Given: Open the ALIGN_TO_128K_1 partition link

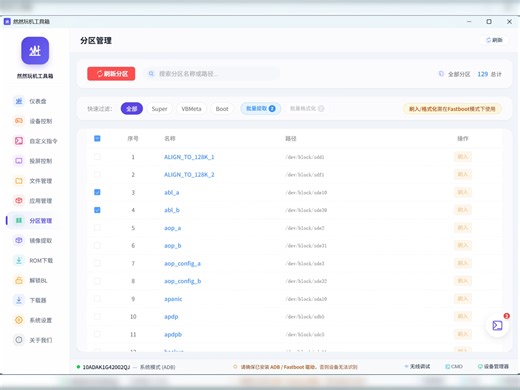Looking at the screenshot, I should [x=189, y=157].
